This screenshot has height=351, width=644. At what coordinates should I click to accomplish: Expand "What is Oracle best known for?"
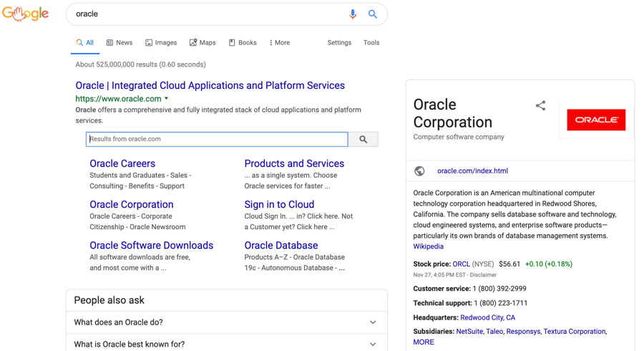click(x=226, y=344)
